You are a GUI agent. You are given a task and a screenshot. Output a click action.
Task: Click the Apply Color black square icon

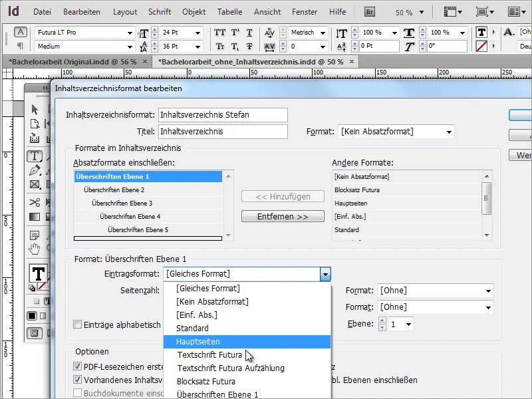tap(32, 316)
